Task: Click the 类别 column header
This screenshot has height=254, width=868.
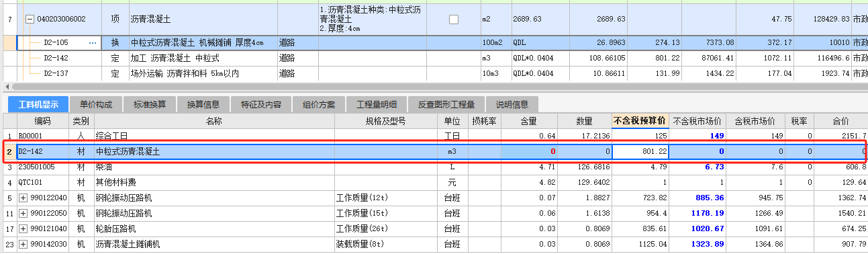Action: 81,122
